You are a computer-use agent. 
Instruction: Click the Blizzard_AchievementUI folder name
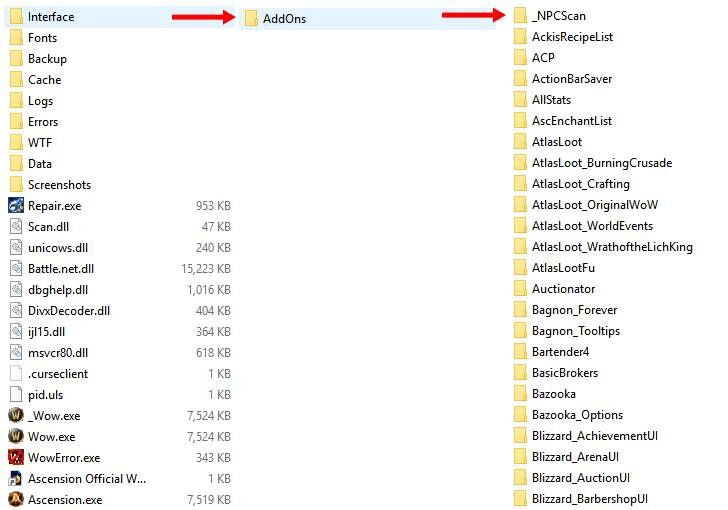tap(594, 436)
